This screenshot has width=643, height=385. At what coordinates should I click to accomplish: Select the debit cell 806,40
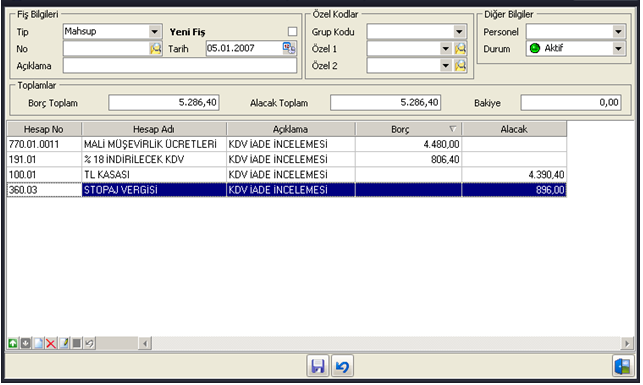[408, 159]
